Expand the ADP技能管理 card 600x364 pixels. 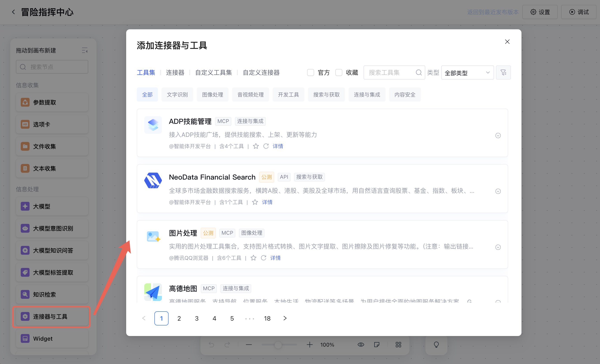click(x=498, y=136)
